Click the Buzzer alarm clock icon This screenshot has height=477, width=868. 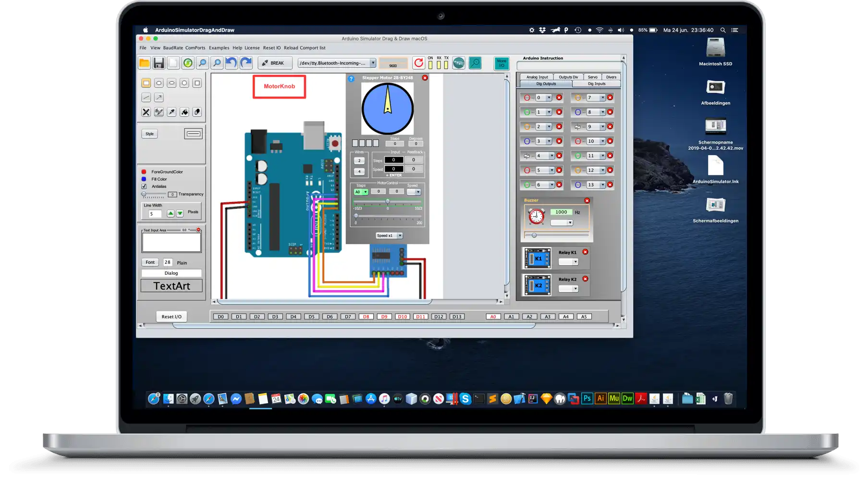point(536,216)
